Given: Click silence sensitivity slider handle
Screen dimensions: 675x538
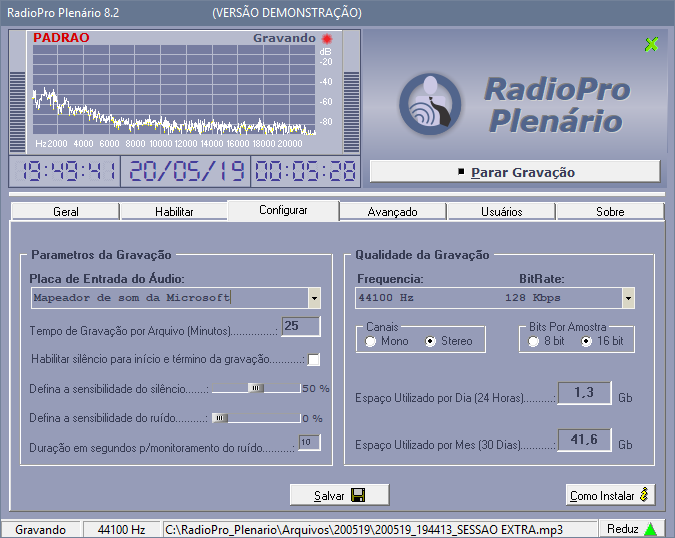Looking at the screenshot, I should coord(256,388).
